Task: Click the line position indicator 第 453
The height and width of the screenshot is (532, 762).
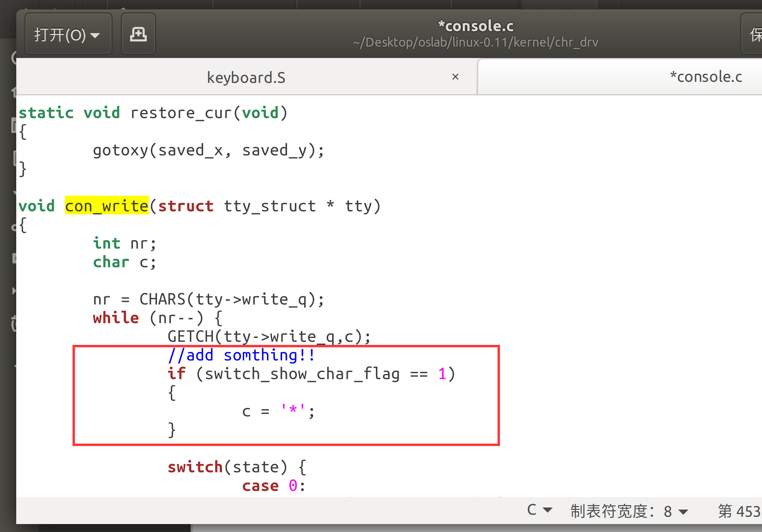Action: pyautogui.click(x=739, y=511)
